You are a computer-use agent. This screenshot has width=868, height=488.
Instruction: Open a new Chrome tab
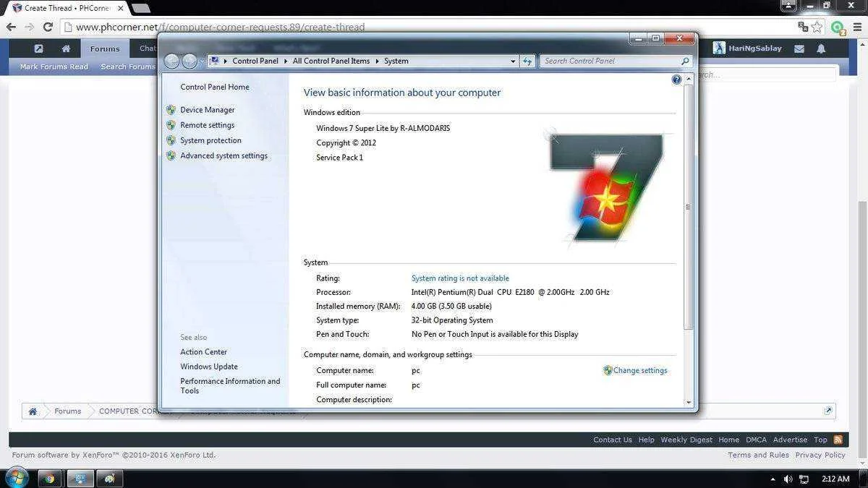(141, 8)
